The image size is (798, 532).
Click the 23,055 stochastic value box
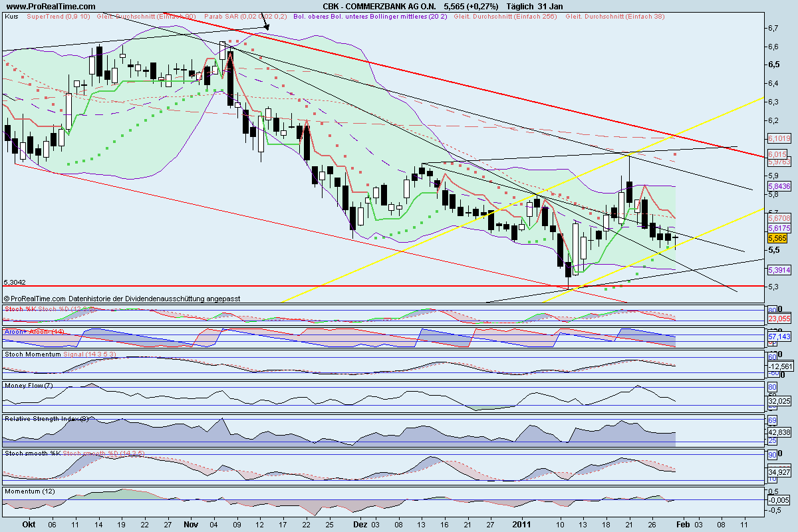click(778, 319)
